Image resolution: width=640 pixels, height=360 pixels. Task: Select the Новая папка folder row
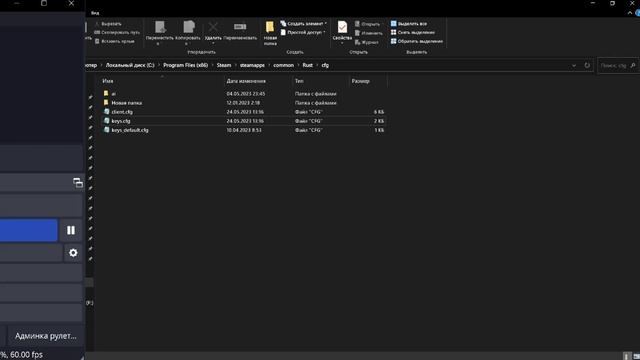(243, 103)
